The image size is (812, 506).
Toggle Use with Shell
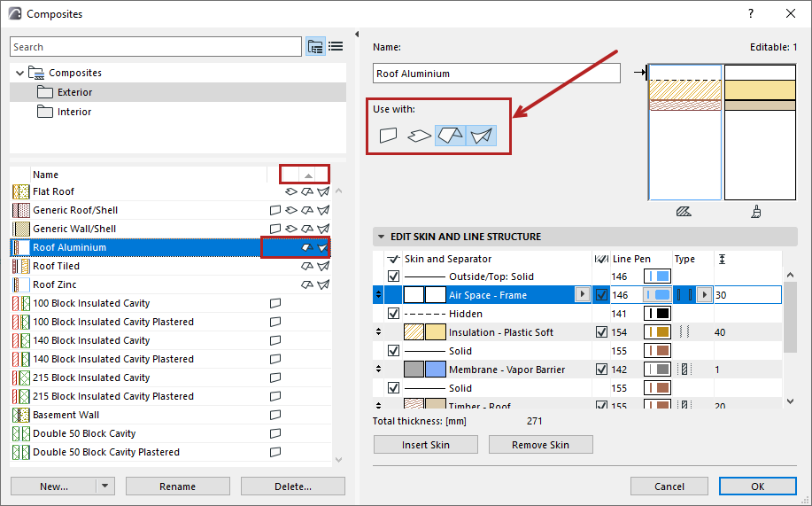tap(481, 136)
